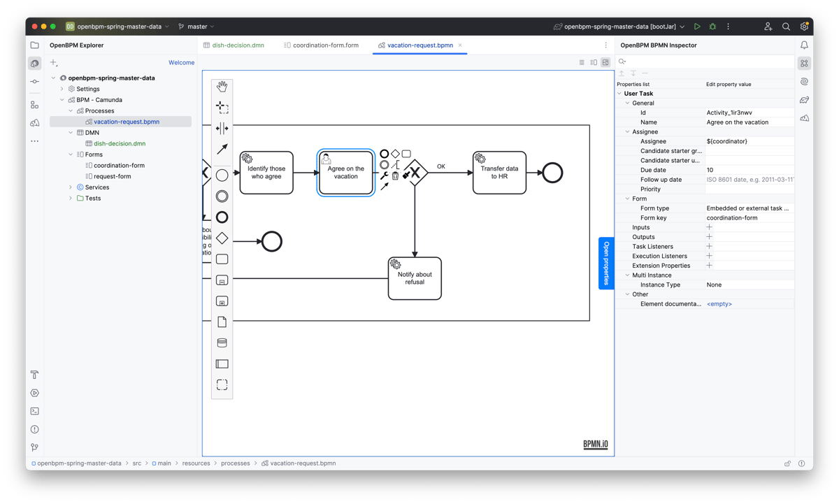Switch to the text-only editor view
Image resolution: width=839 pixels, height=504 pixels.
point(582,62)
